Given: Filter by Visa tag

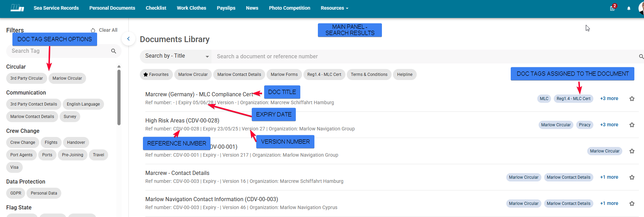Looking at the screenshot, I should pos(14,167).
